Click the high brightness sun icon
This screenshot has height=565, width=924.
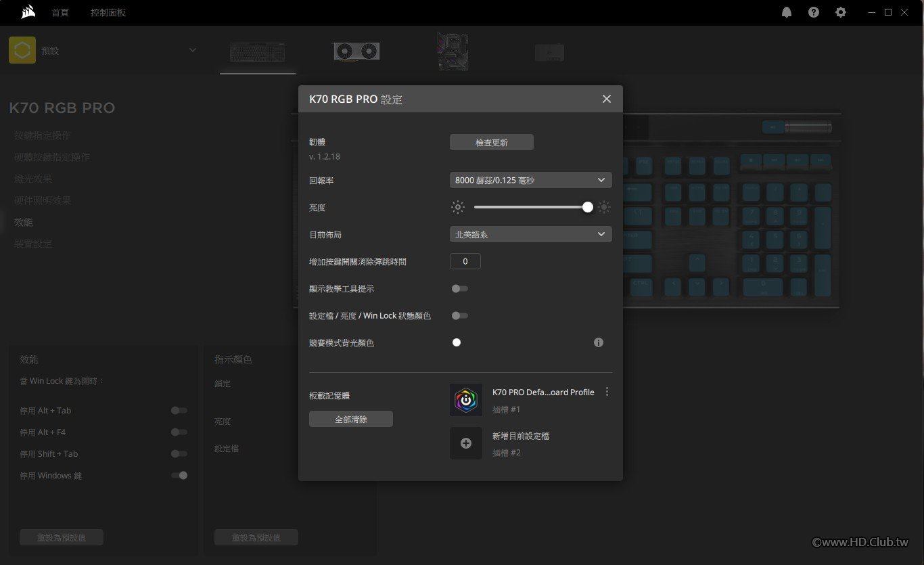(x=604, y=207)
